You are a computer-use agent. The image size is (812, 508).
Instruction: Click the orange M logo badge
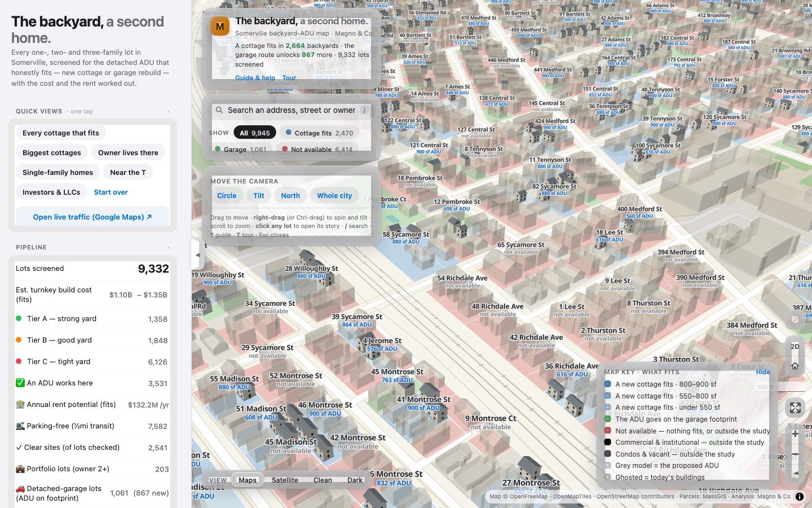pyautogui.click(x=219, y=27)
